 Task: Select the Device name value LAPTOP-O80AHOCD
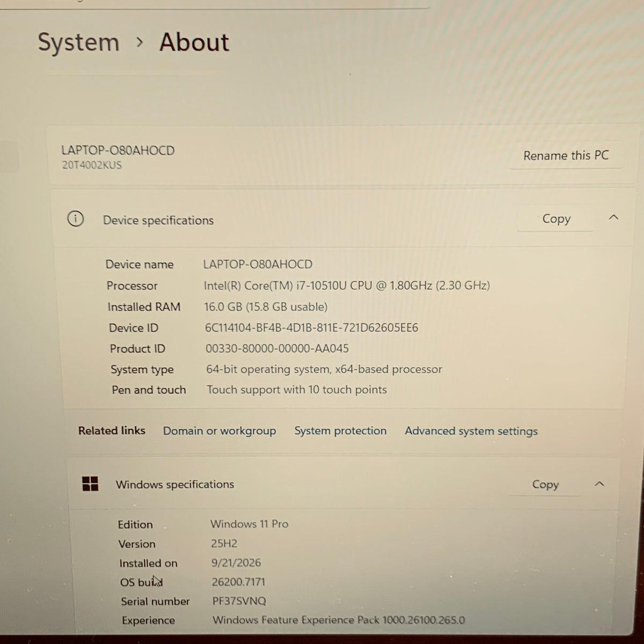258,264
